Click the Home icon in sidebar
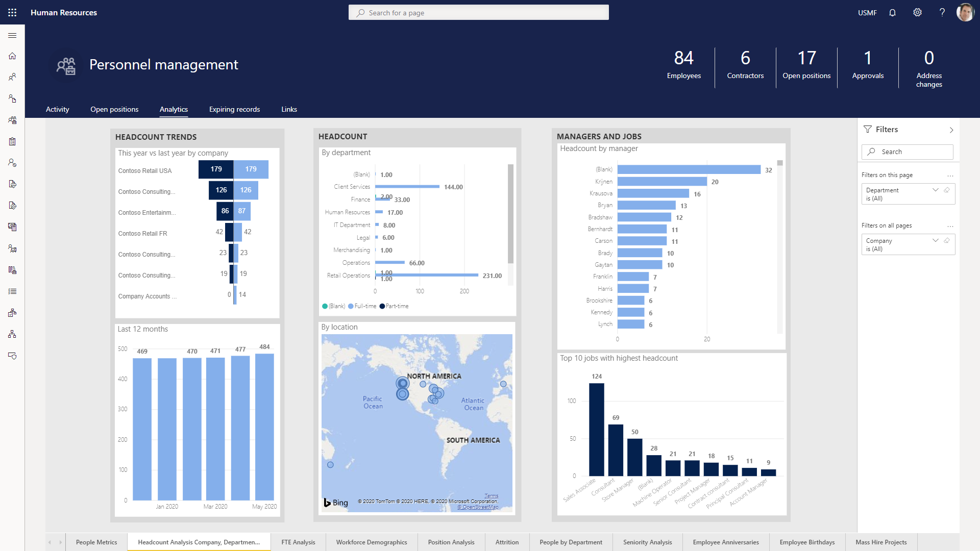The width and height of the screenshot is (980, 551). coord(12,56)
